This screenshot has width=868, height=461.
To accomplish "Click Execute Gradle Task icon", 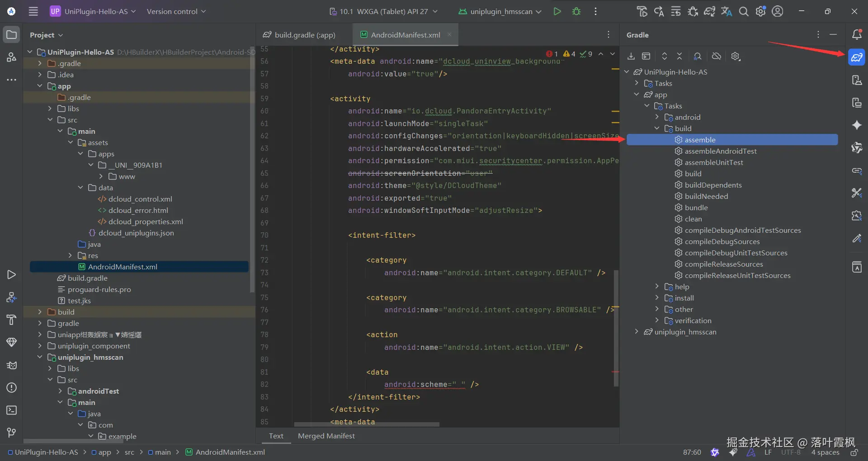I will (646, 56).
